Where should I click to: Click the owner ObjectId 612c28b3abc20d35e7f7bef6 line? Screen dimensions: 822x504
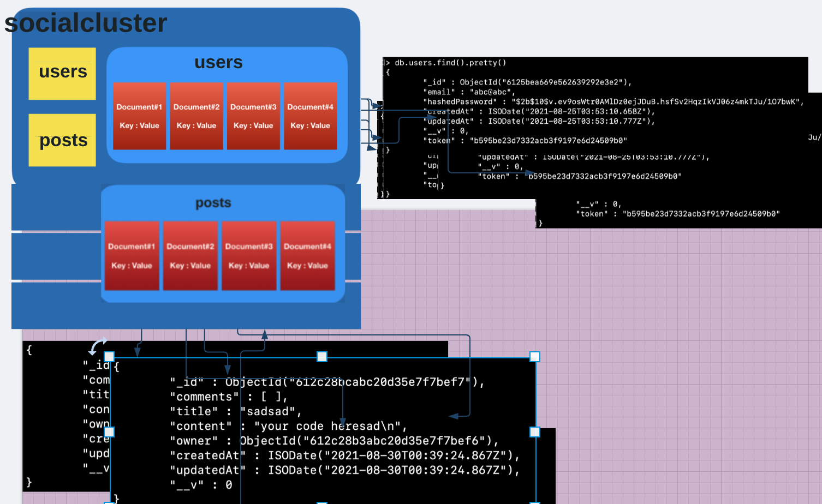pyautogui.click(x=334, y=441)
